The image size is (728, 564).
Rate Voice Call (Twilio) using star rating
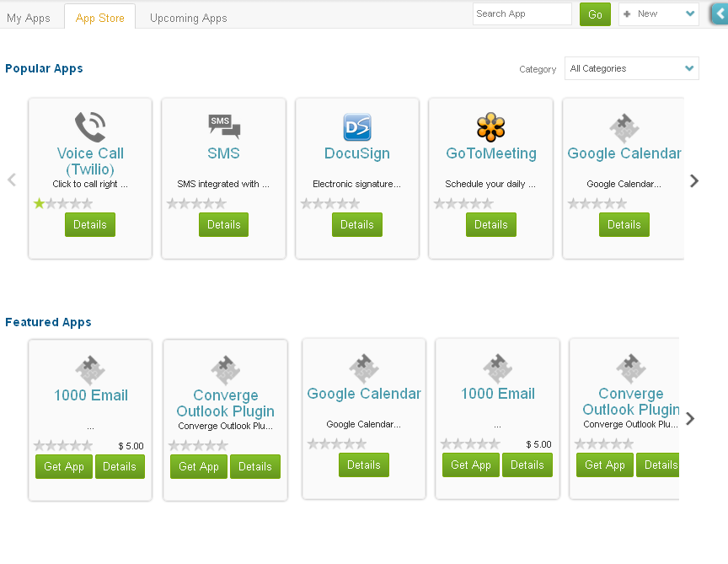63,203
